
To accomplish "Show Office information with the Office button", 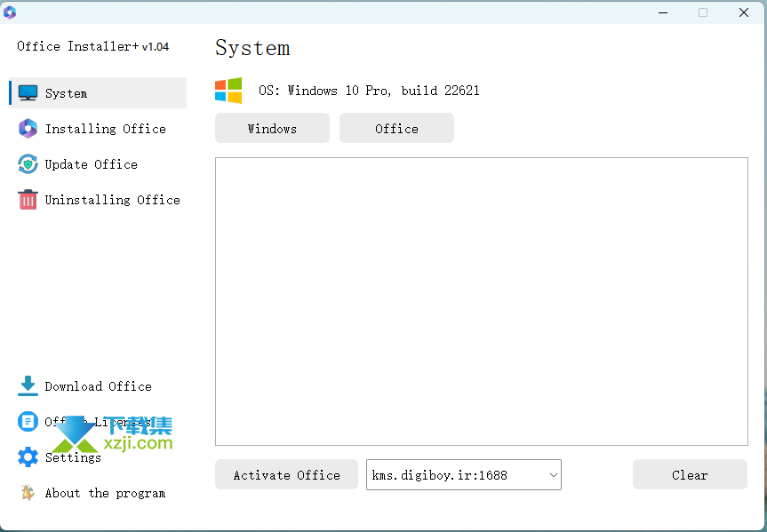I will tap(396, 128).
